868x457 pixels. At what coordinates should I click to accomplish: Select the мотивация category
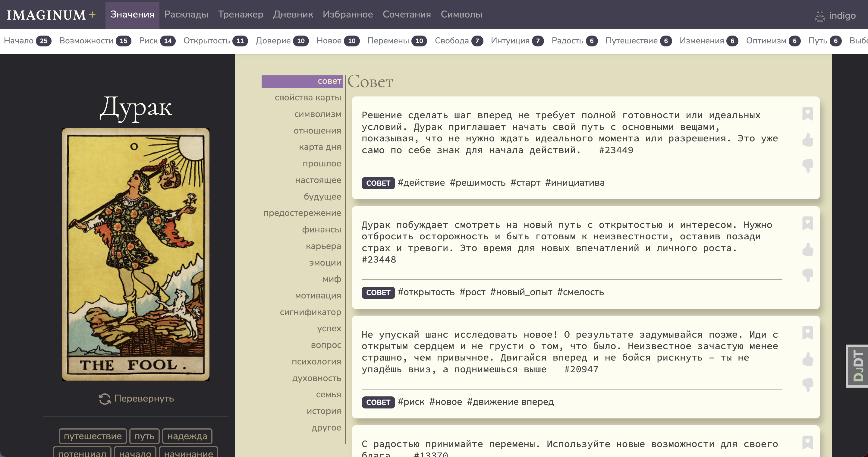click(x=318, y=296)
